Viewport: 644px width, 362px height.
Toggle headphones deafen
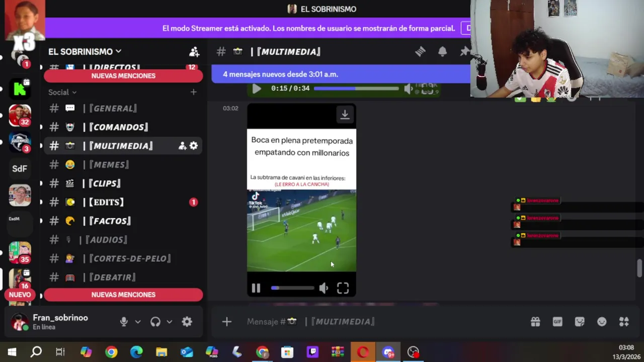pos(155,322)
